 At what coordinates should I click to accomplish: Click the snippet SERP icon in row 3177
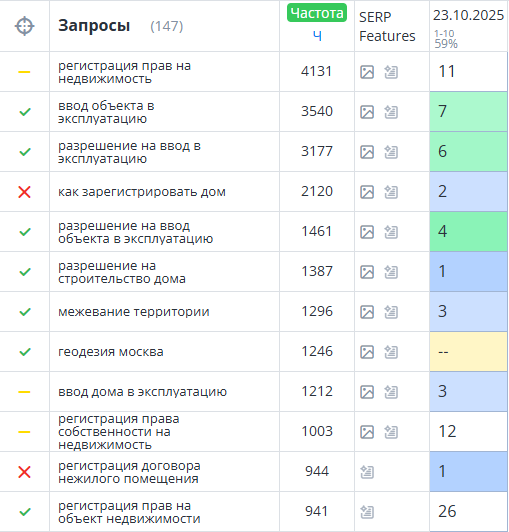[x=391, y=152]
